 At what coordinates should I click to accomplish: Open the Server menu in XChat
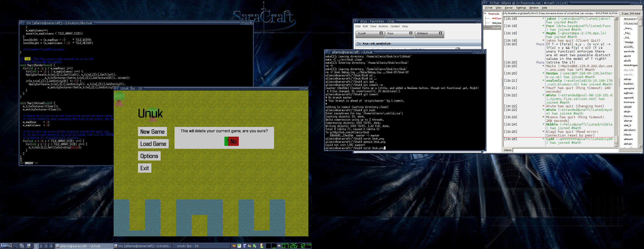(x=508, y=8)
